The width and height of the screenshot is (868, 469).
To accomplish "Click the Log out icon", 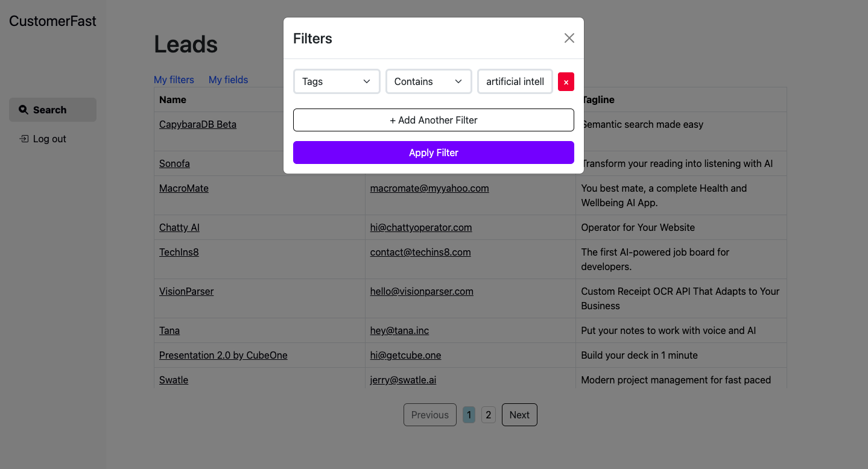I will coord(24,139).
